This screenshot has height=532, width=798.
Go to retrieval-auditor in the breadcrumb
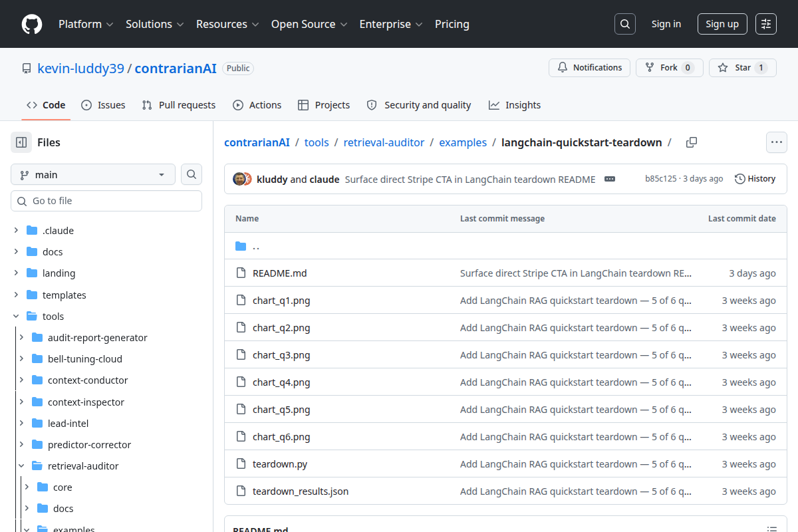[x=384, y=142]
